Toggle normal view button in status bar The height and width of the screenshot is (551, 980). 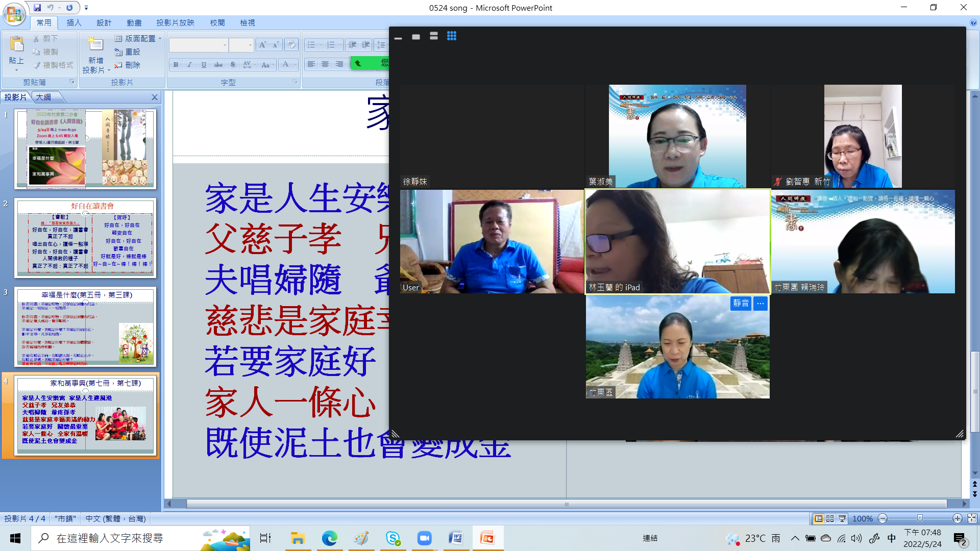(x=818, y=518)
